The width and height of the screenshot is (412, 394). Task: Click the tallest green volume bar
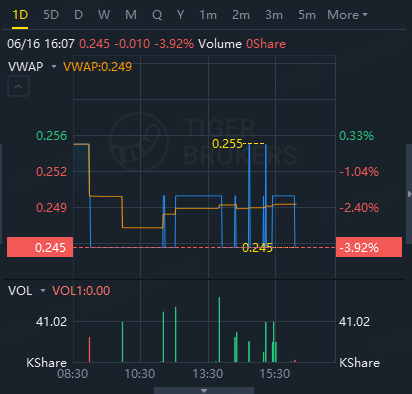coord(219,329)
